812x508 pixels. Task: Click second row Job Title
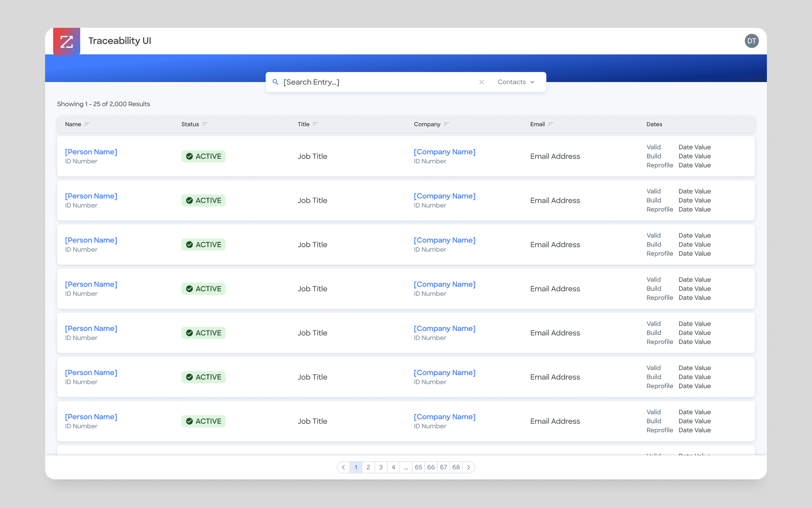point(312,201)
